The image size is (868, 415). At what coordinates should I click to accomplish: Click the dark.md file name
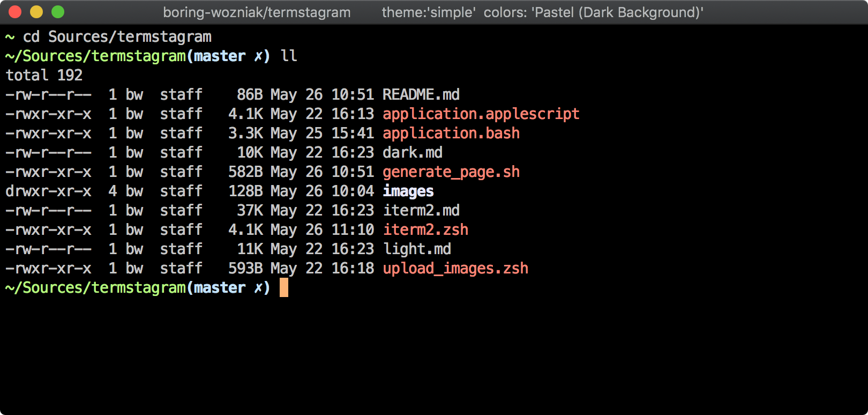pos(412,153)
